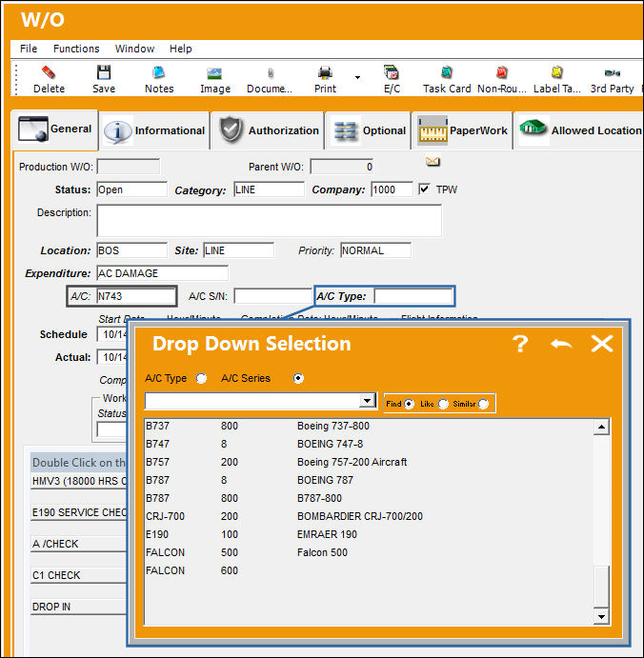Viewport: 644px width, 658px height.
Task: Select the A/C Series radio button
Action: pos(298,379)
